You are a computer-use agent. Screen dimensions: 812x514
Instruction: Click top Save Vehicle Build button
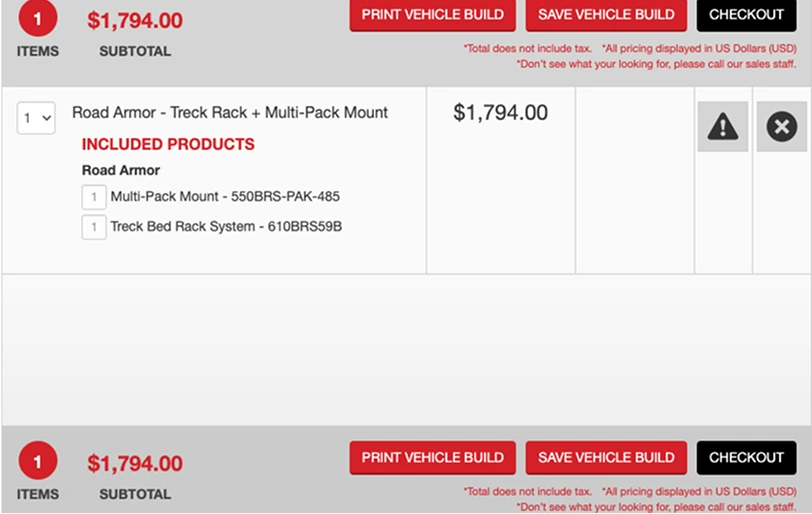[x=606, y=14]
